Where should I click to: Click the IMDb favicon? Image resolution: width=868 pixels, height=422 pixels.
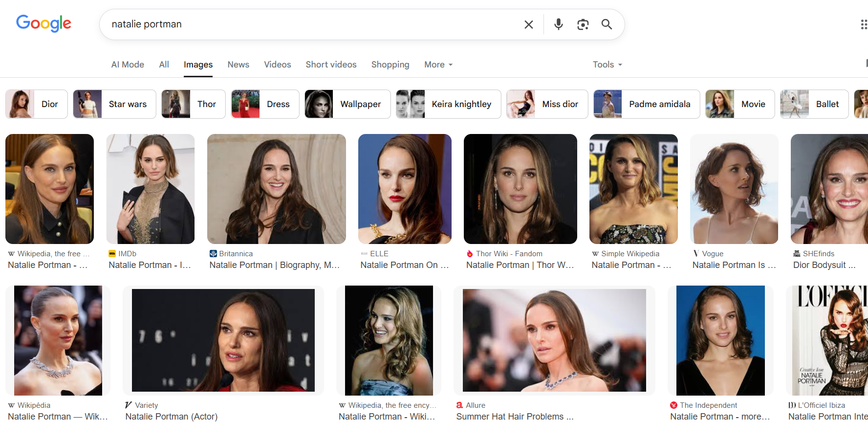[x=112, y=254]
